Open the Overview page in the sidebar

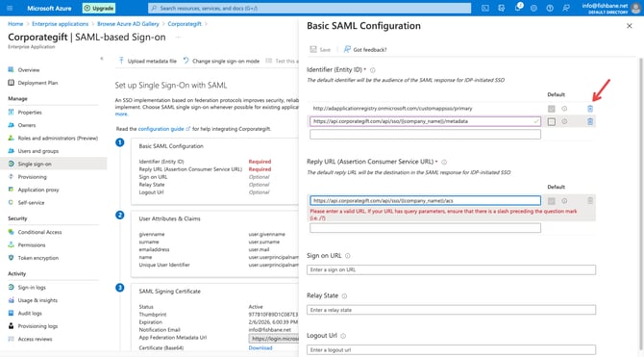tap(28, 70)
